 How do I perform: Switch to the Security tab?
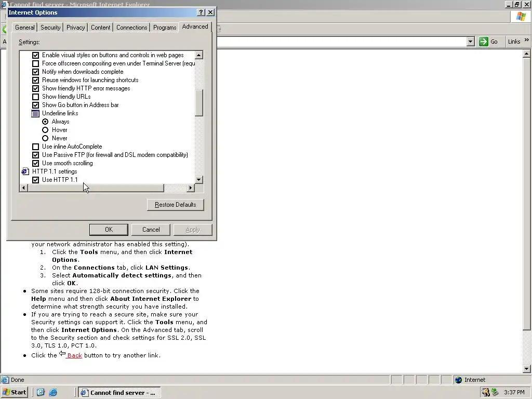[x=50, y=28]
